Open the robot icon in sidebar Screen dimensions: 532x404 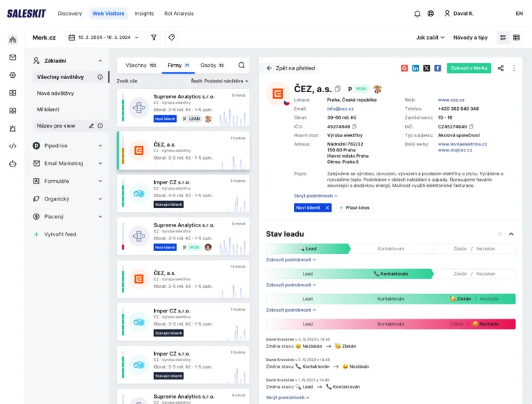coord(12,164)
